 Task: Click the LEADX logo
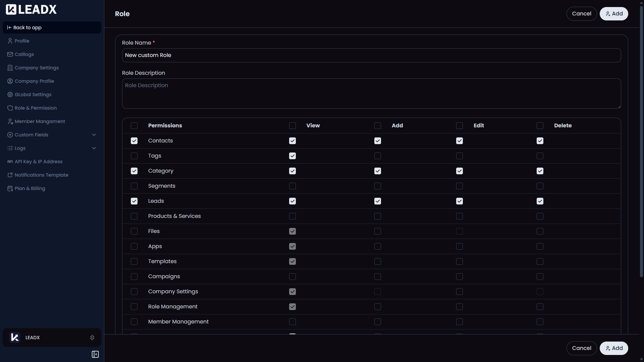point(31,9)
